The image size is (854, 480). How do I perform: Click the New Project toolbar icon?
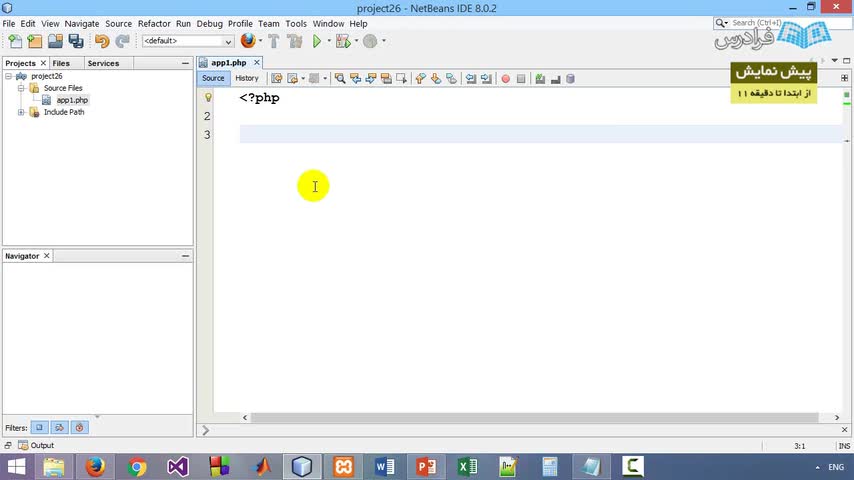(x=35, y=41)
